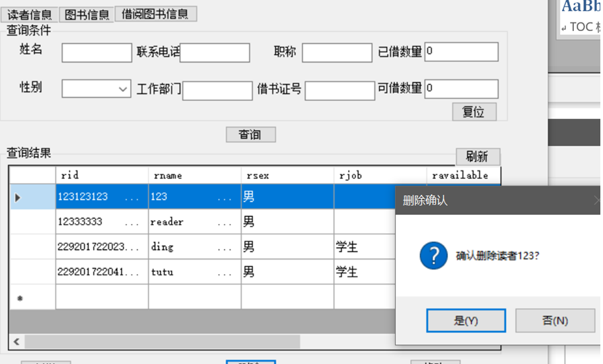Click the 男 cell in reader row
This screenshot has width=603, height=364.
pos(287,221)
